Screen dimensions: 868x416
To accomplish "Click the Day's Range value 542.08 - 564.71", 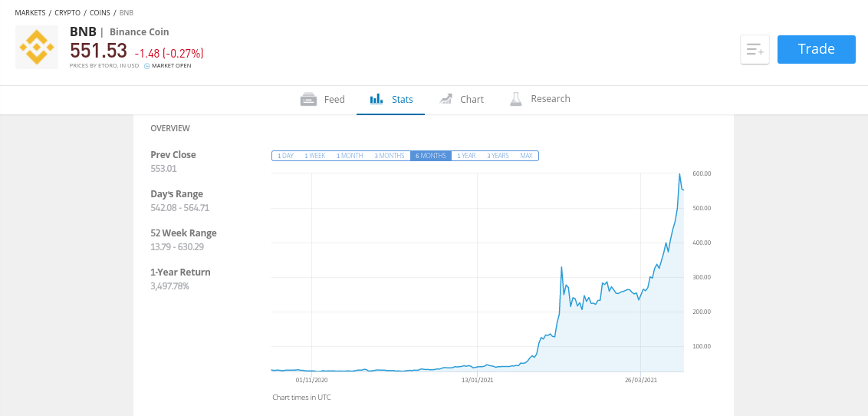I will point(180,208).
